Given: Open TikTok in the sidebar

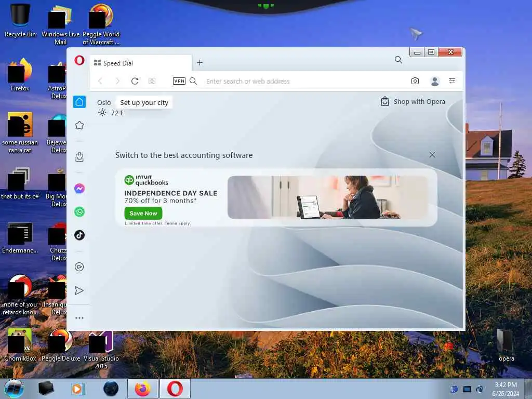Looking at the screenshot, I should click(x=79, y=235).
